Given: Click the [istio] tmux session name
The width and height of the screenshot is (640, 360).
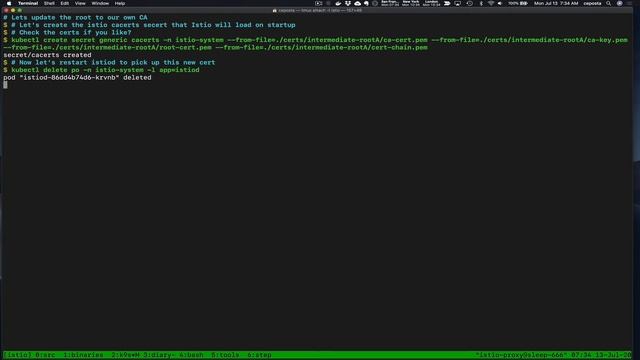Looking at the screenshot, I should tap(18, 355).
